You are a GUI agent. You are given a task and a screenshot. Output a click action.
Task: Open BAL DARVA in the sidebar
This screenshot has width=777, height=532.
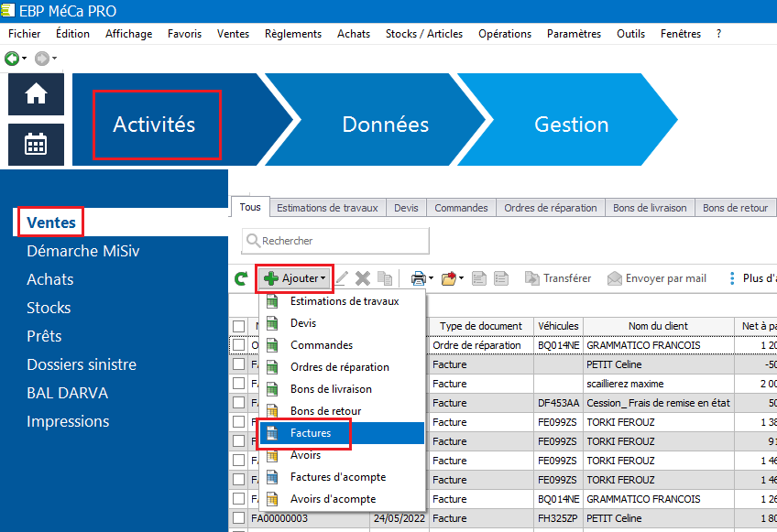click(x=68, y=393)
